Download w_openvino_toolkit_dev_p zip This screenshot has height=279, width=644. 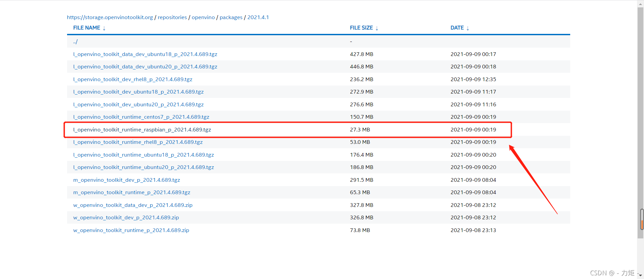coord(126,218)
